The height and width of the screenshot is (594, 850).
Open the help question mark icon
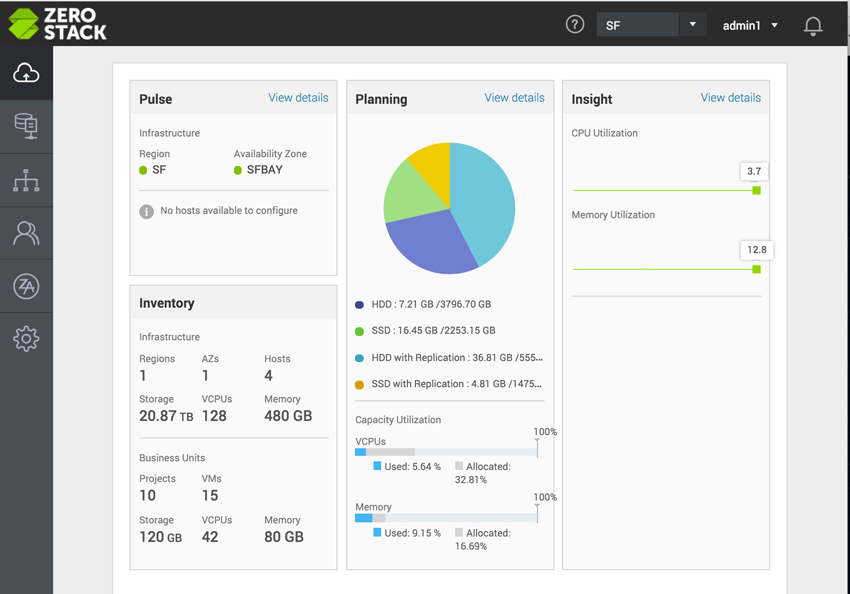pos(575,24)
